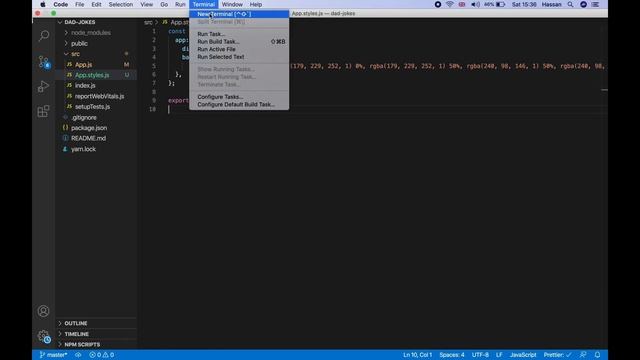640x360 pixels.
Task: Open the Help menu
Action: click(256, 4)
